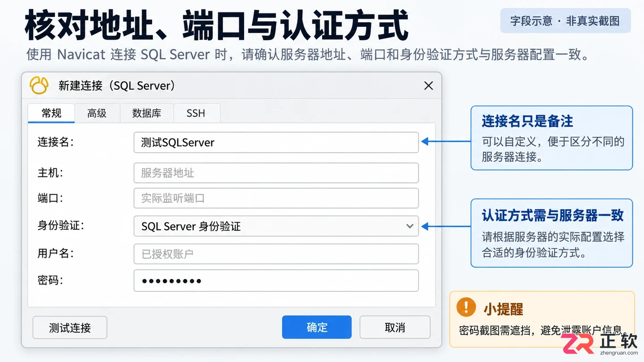Viewport: 644px width, 362px height.
Task: Click the callout heading 连接名只是备注
Action: point(527,121)
